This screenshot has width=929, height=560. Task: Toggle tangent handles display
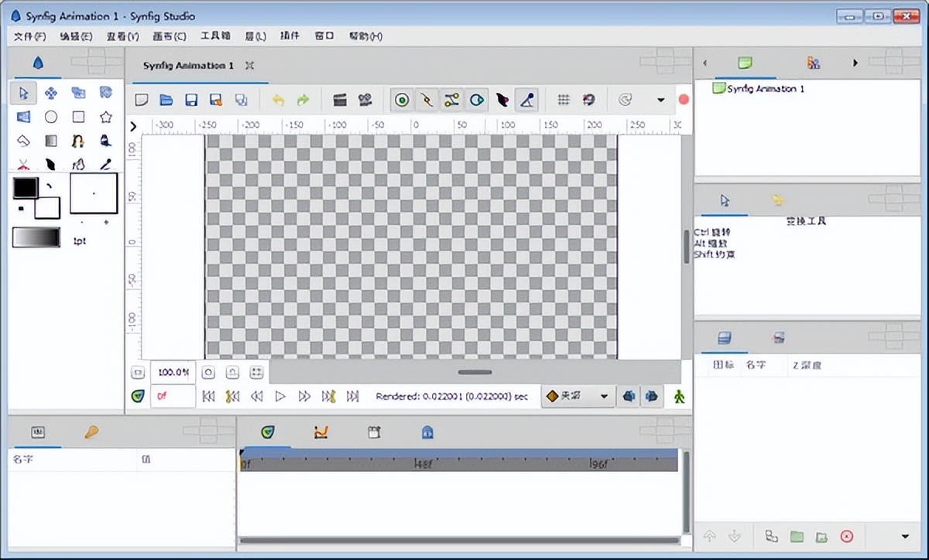[451, 100]
